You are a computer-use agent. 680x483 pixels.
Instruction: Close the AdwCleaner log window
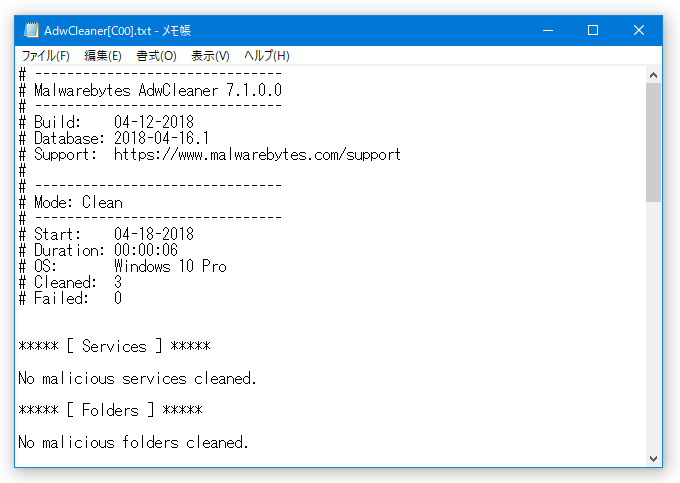[x=639, y=30]
